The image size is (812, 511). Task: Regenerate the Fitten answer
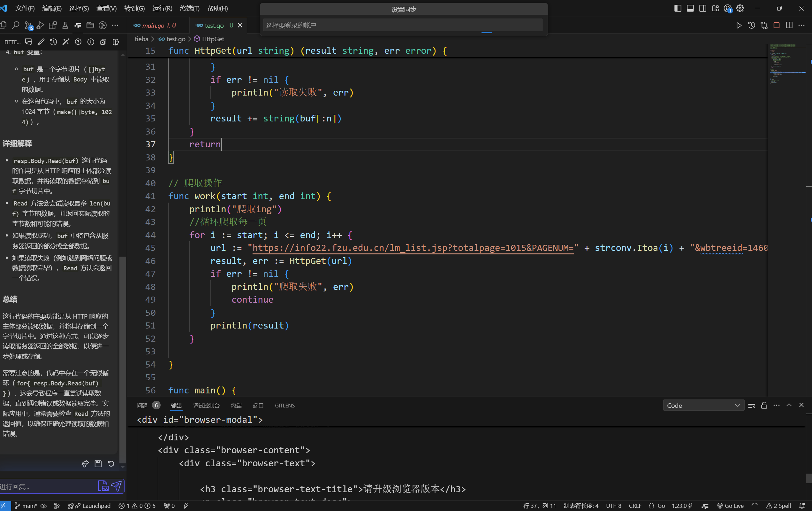(111, 464)
